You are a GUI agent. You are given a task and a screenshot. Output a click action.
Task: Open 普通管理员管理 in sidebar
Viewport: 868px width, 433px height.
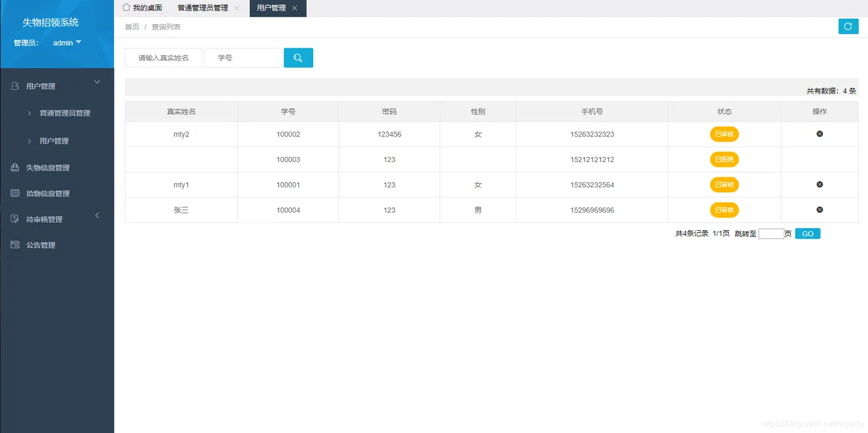coord(65,113)
